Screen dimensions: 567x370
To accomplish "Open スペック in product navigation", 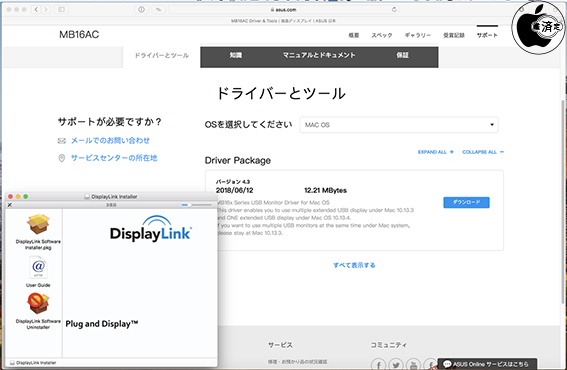I will click(382, 35).
